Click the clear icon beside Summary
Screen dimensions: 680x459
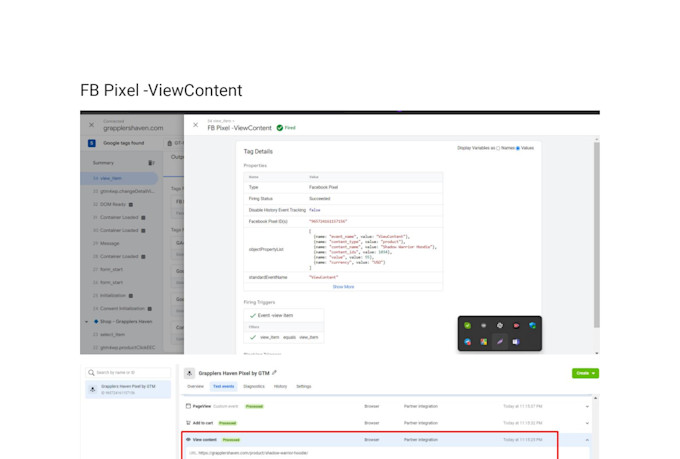click(x=151, y=163)
